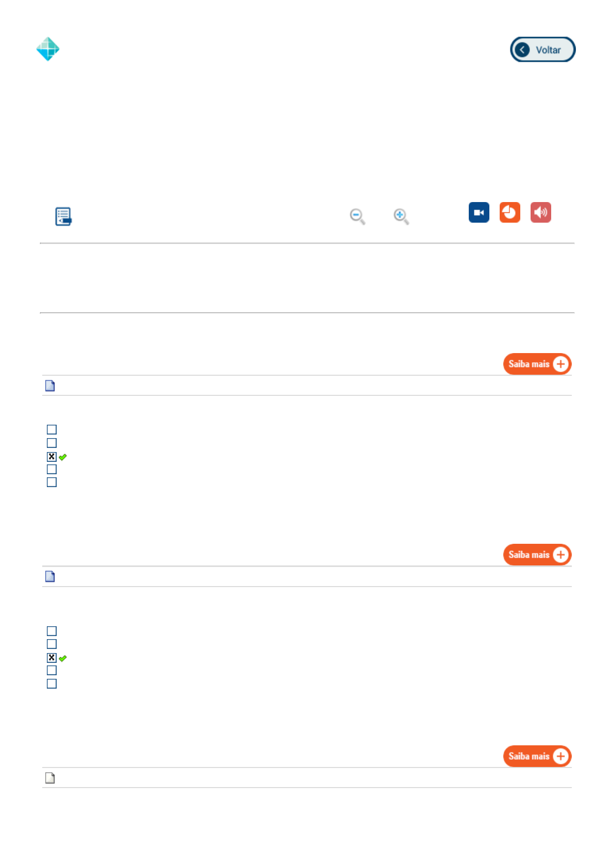Select the second checkbox of first question
The image size is (613, 868).
point(52,443)
